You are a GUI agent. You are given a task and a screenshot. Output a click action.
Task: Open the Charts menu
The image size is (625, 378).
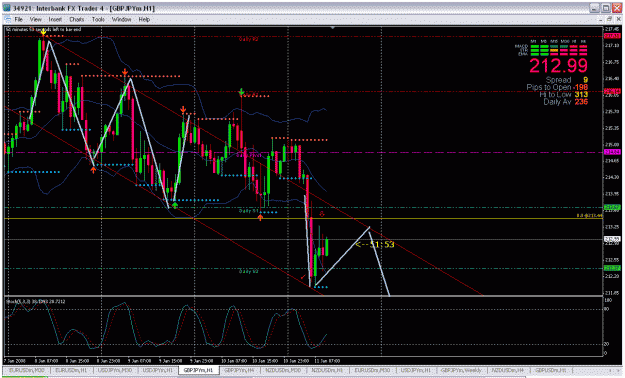pos(77,19)
